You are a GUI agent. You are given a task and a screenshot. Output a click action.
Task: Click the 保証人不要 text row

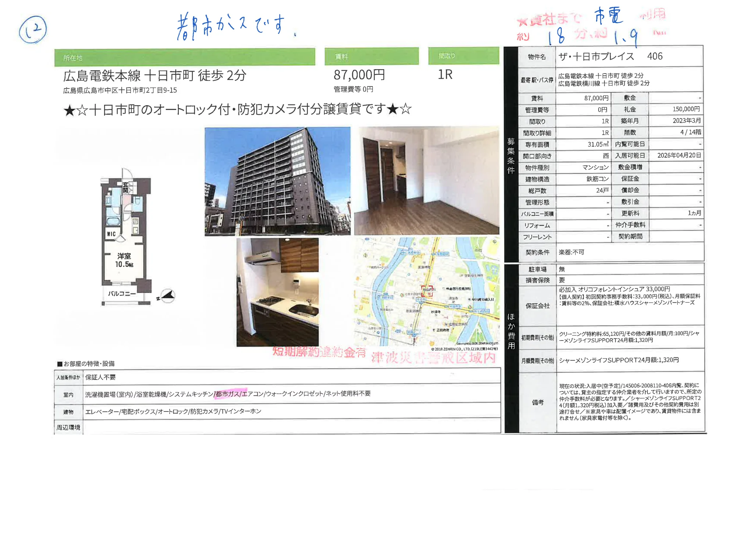coord(100,377)
